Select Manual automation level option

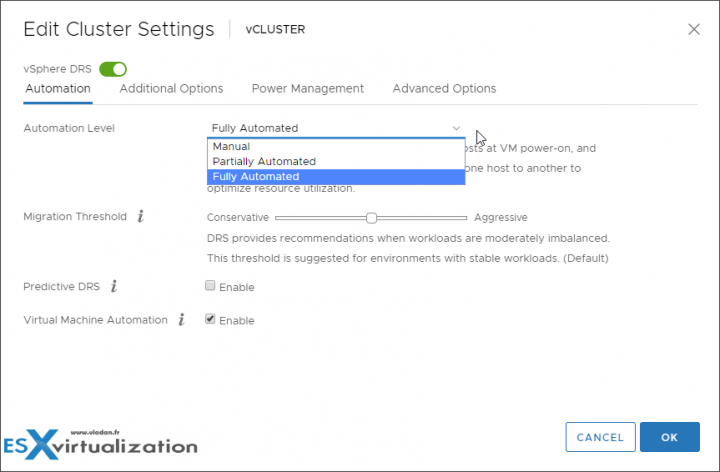[x=336, y=146]
